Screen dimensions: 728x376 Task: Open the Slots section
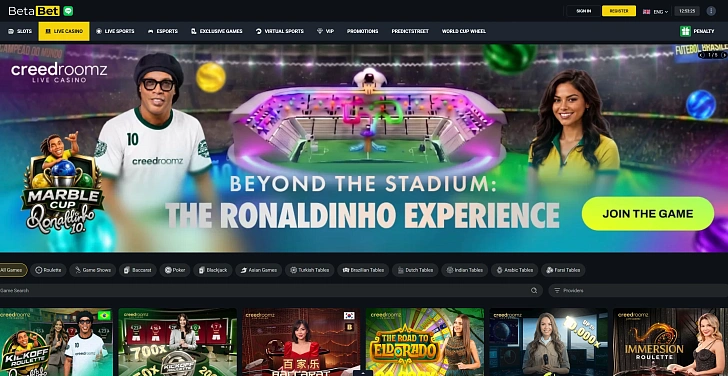coord(20,31)
